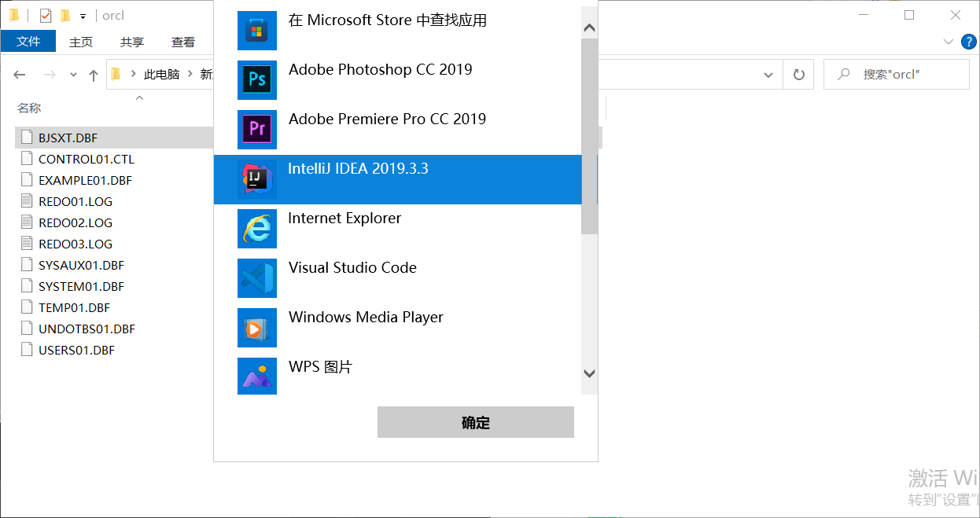Screen dimensions: 980x518
Task: Click the New Folder icon in quick access toolbar
Action: pyautogui.click(x=65, y=16)
